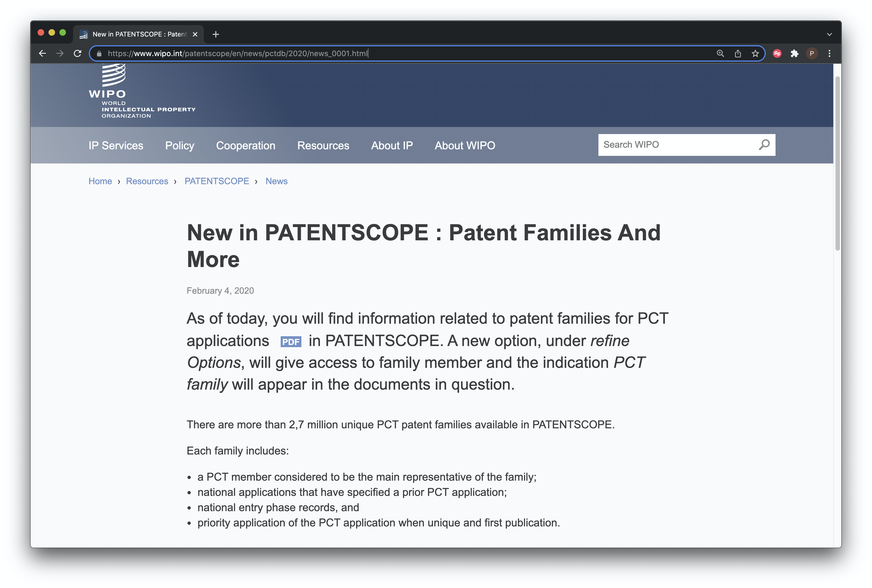872x588 pixels.
Task: Click the bookmark star icon
Action: (x=755, y=53)
